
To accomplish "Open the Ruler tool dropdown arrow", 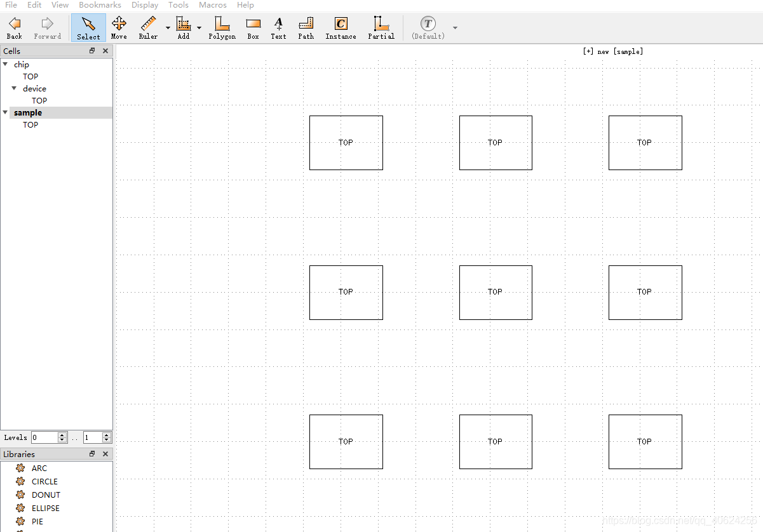I will pyautogui.click(x=168, y=28).
